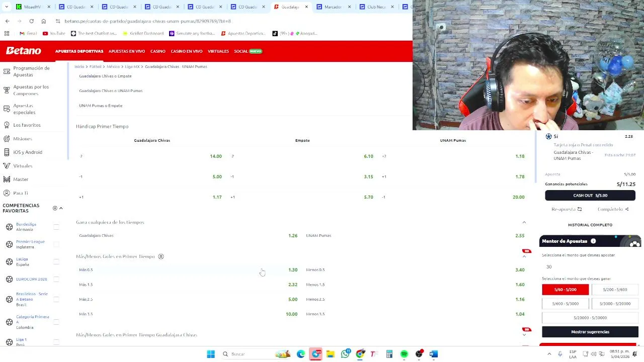The height and width of the screenshot is (362, 644).
Task: Go back in browser history
Action: [x=7, y=21]
